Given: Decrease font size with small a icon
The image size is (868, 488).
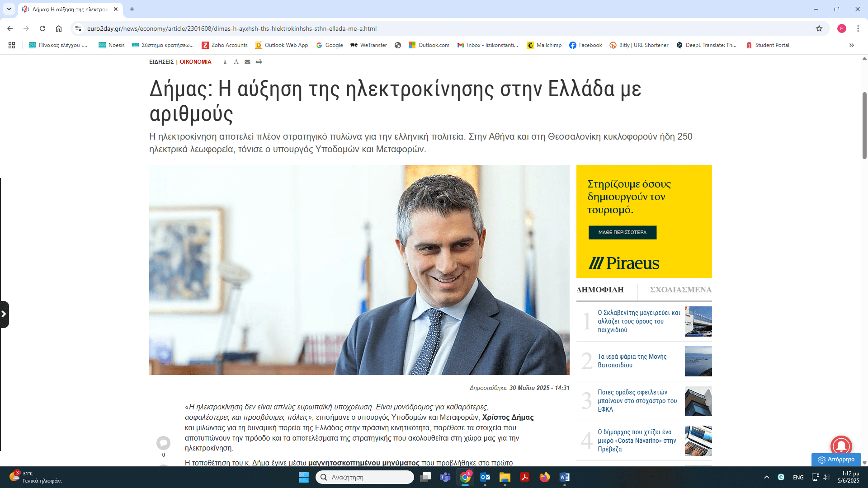Looking at the screenshot, I should pos(225,62).
